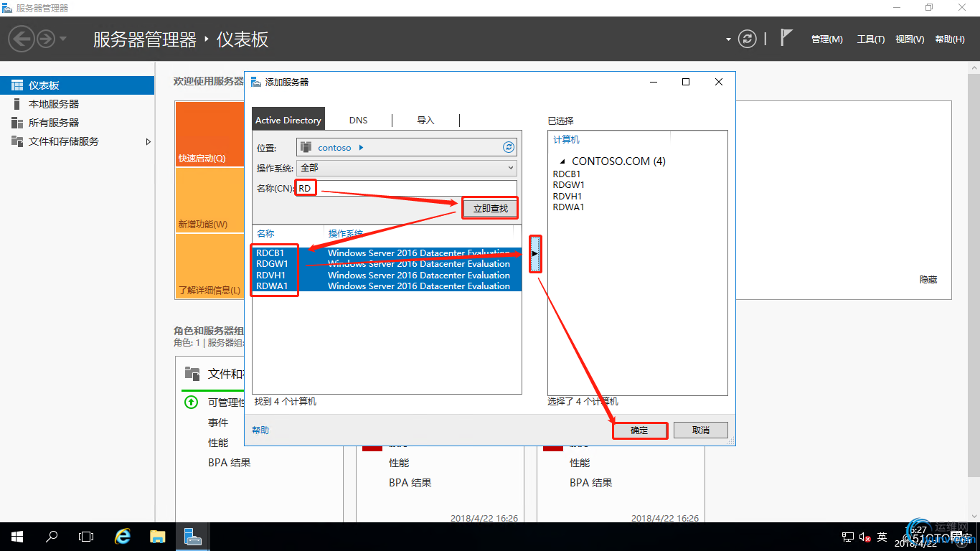Switch to the DNS tab

(x=358, y=120)
